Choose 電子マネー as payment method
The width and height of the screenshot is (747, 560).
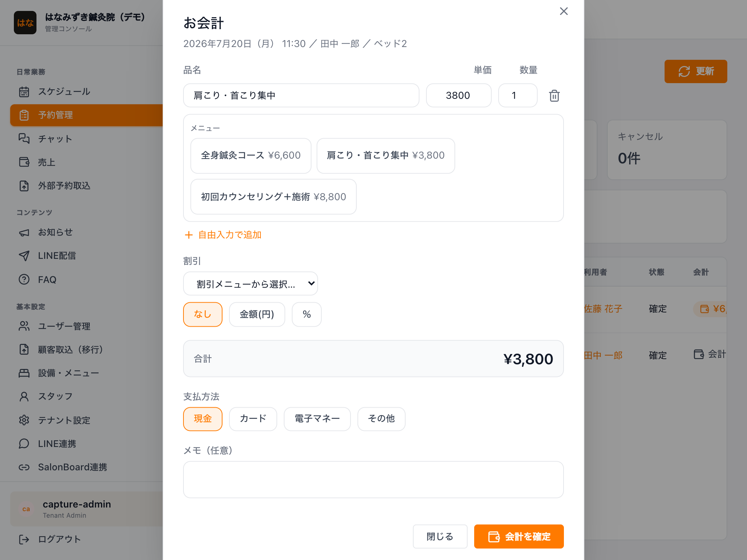coord(317,419)
